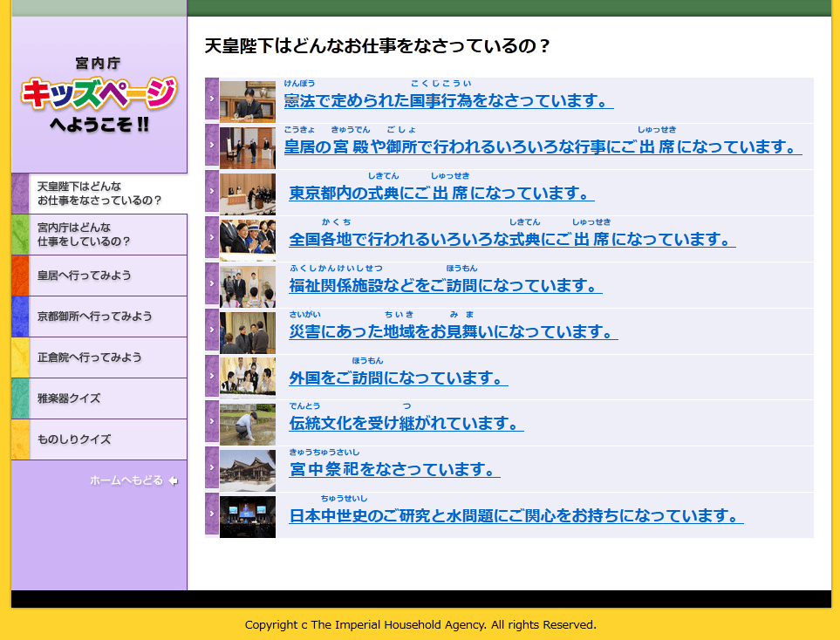The width and height of the screenshot is (840, 640).
Task: Open 雅楽器クイズ from the sidebar
Action: 99,398
